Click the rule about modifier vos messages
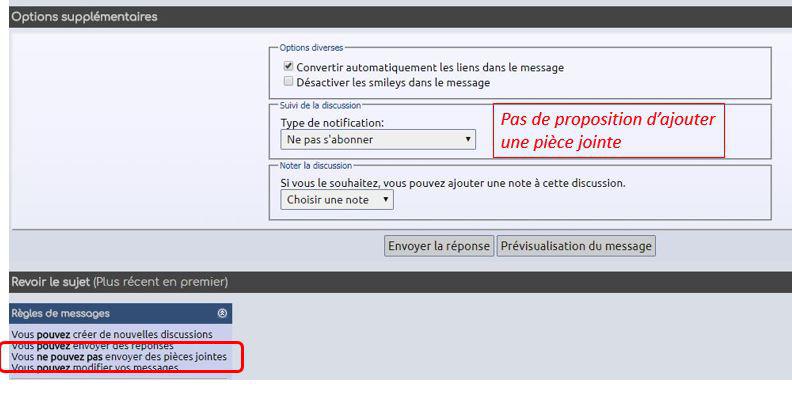 [96, 368]
